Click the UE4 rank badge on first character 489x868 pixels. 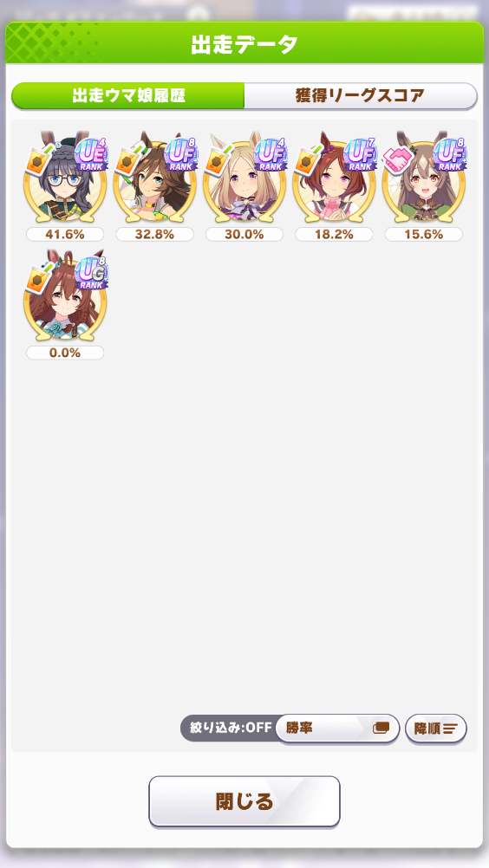[x=91, y=155]
